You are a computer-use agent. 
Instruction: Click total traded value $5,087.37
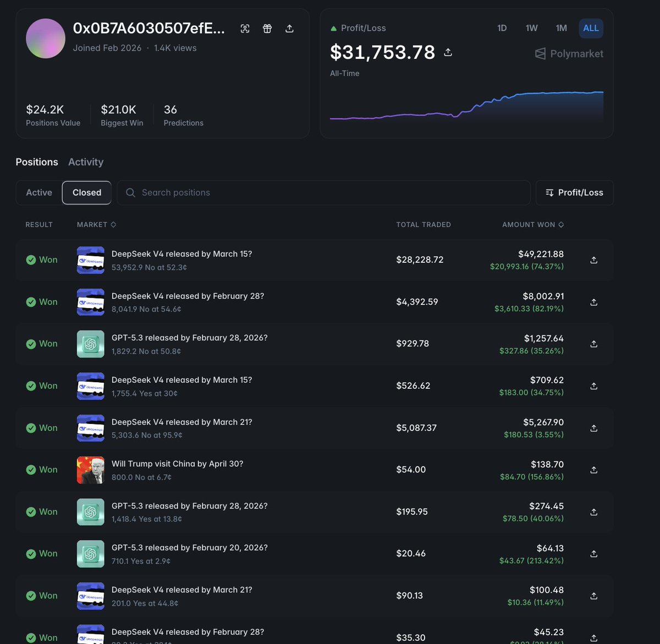tap(416, 428)
